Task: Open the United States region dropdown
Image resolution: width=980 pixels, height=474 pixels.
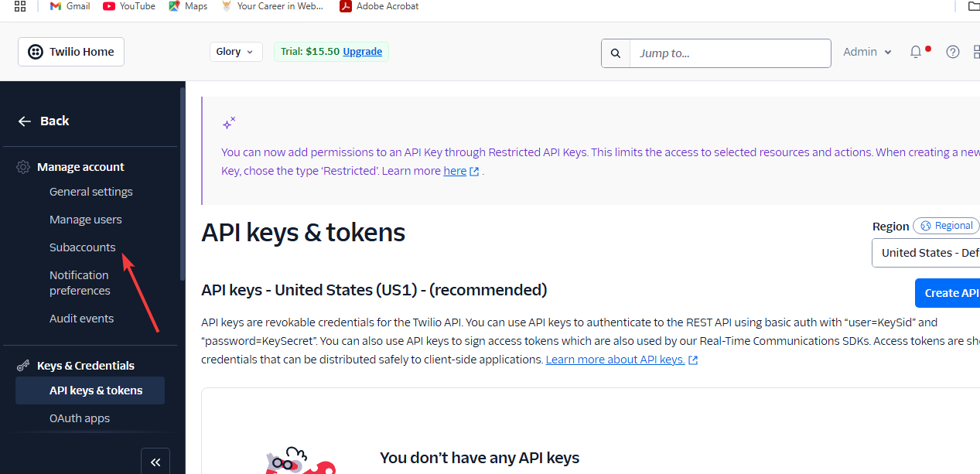Action: [x=926, y=253]
